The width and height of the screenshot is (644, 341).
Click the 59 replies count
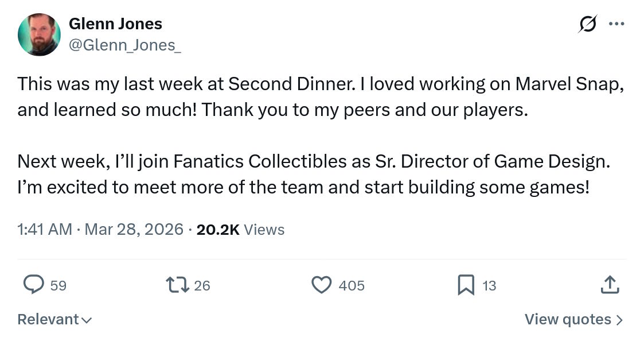point(58,285)
